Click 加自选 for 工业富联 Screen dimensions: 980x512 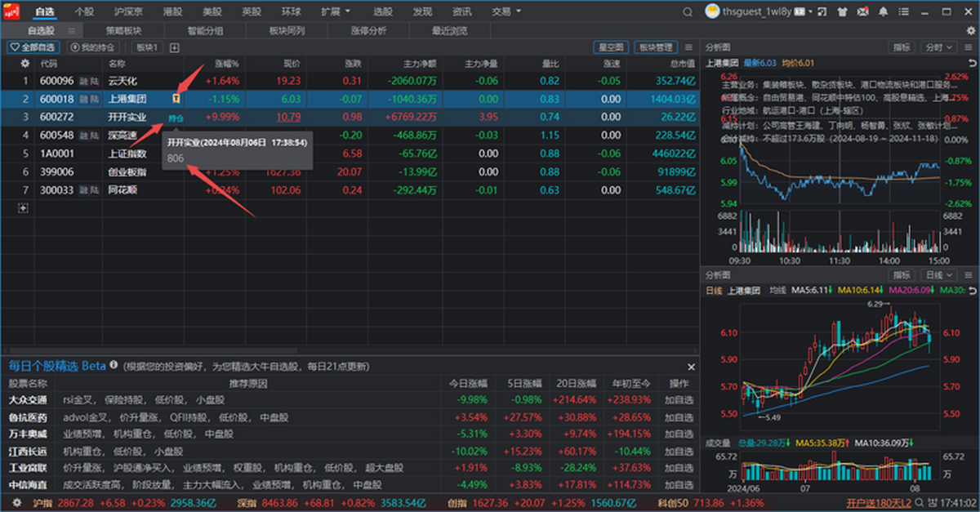coord(679,468)
